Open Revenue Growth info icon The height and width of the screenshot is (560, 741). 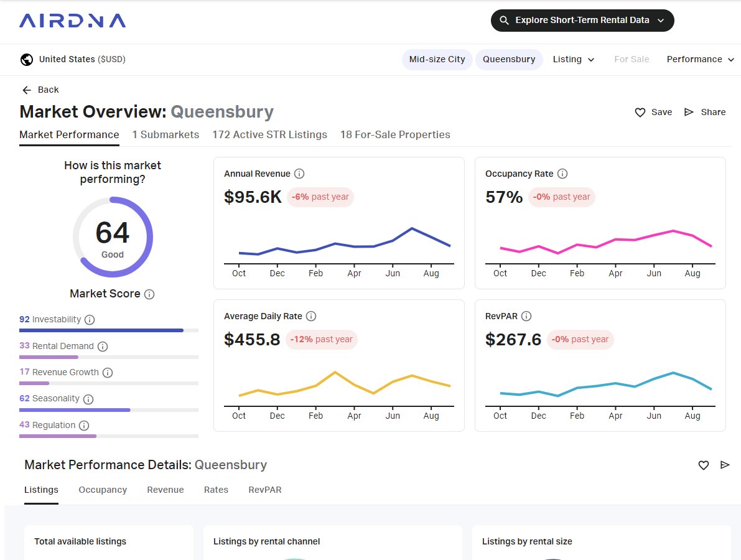pos(108,373)
